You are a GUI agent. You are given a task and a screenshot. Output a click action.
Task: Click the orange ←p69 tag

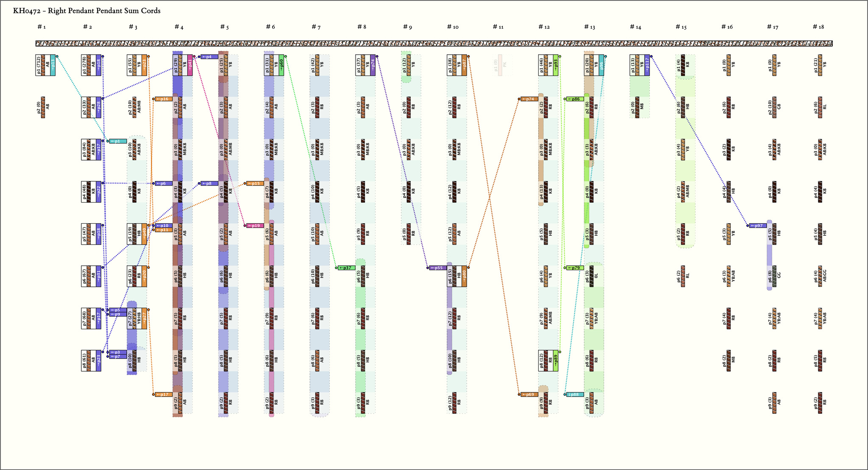click(x=529, y=395)
